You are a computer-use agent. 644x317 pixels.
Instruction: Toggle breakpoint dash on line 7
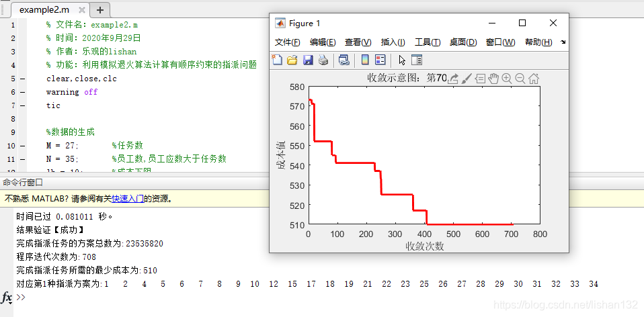(22, 106)
